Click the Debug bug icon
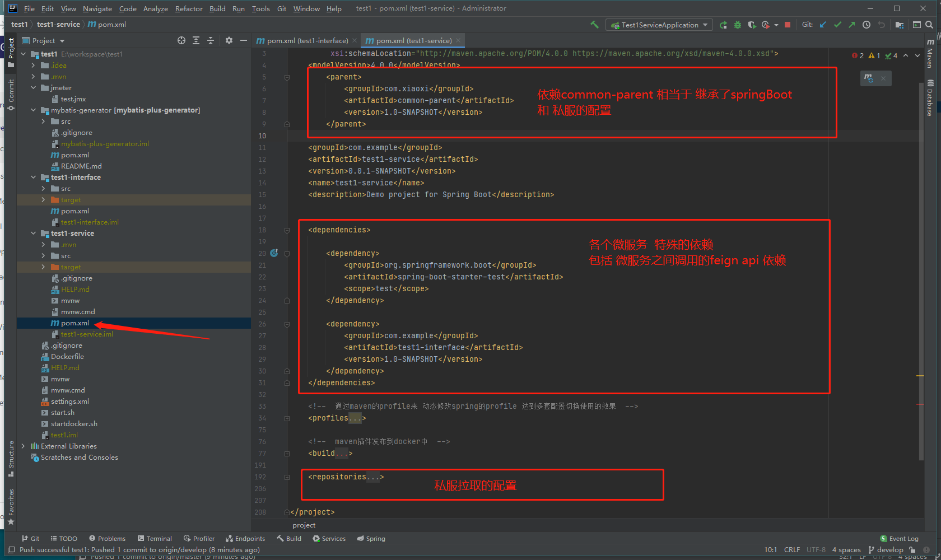 (738, 25)
